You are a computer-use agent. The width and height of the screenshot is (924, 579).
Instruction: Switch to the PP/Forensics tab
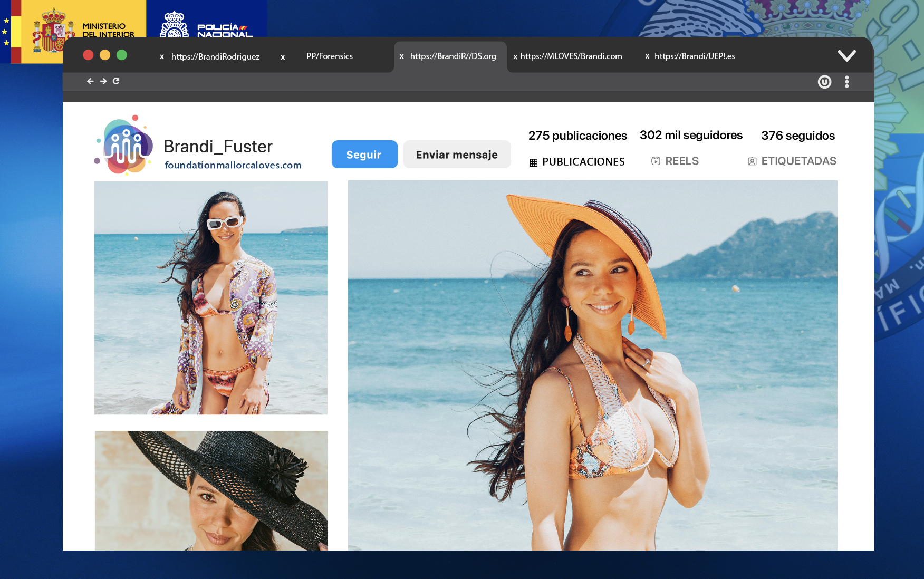[330, 56]
